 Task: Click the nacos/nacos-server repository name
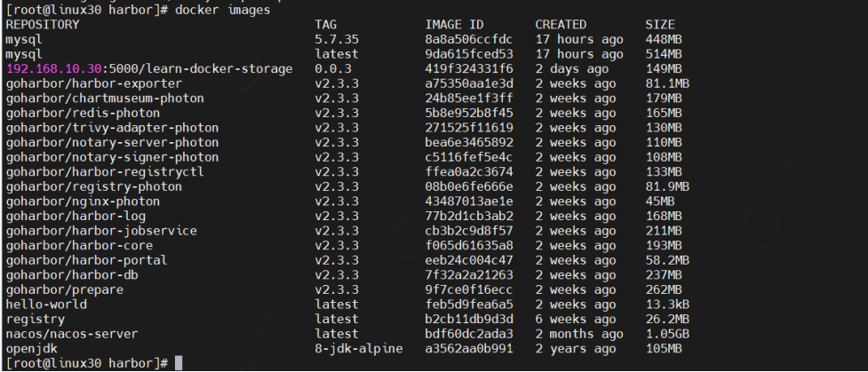[x=72, y=334]
